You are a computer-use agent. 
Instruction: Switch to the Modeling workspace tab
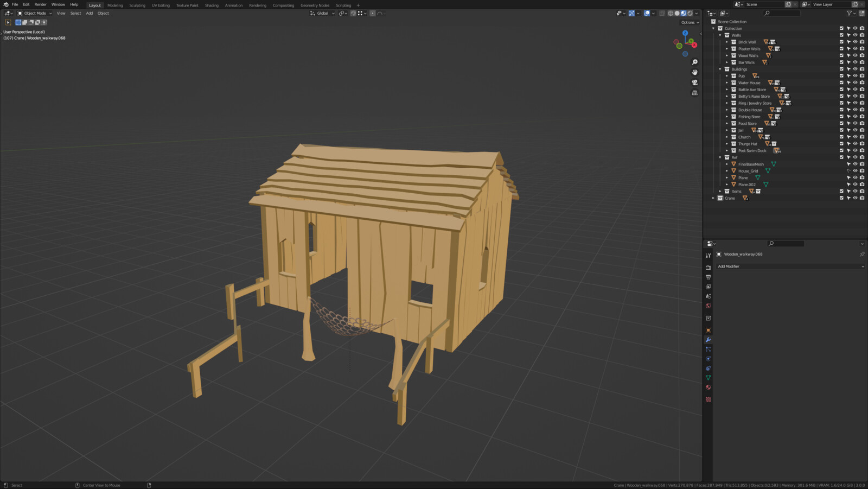pos(115,5)
